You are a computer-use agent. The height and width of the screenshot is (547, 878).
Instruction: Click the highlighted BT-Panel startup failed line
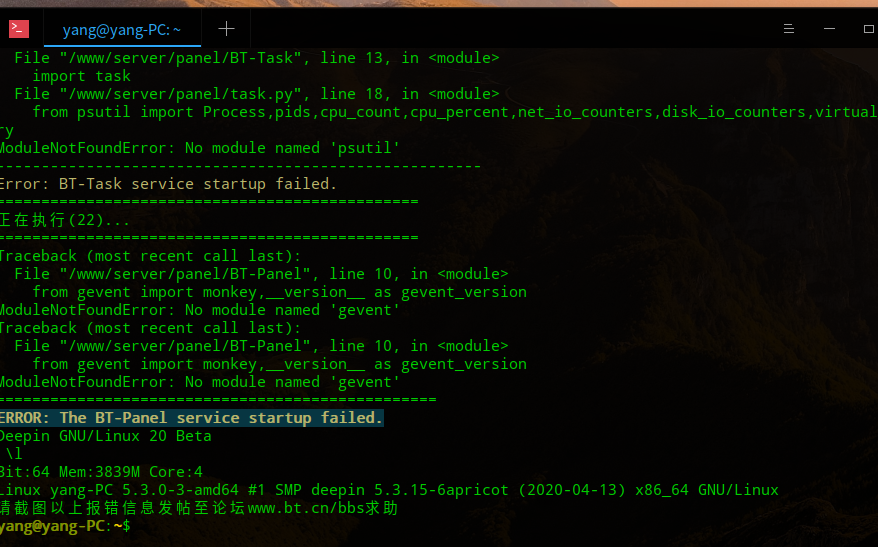click(191, 418)
